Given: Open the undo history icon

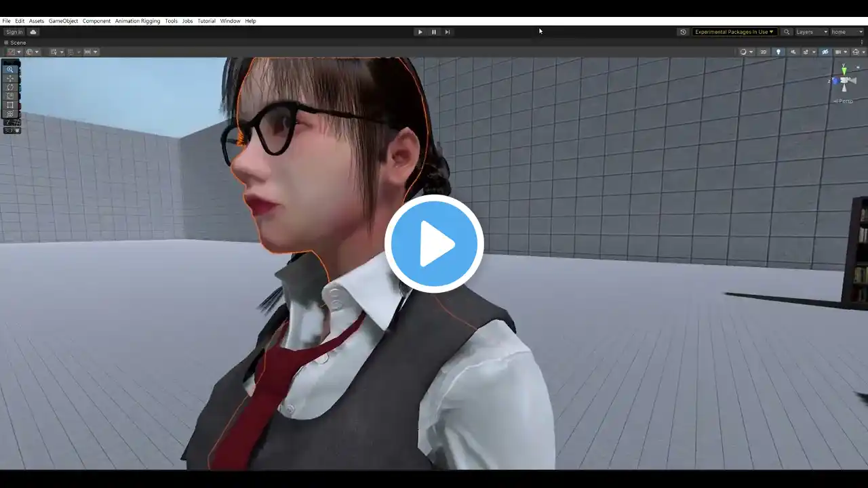Looking at the screenshot, I should pyautogui.click(x=683, y=32).
